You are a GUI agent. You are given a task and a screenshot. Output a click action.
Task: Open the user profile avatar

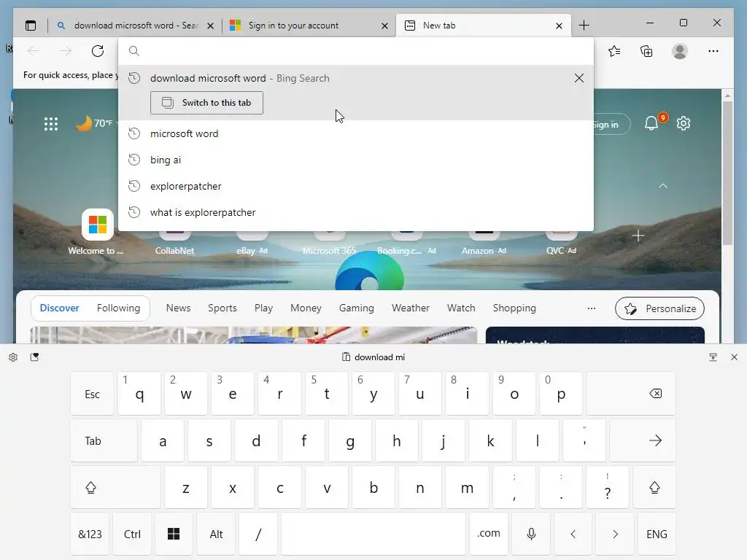680,51
